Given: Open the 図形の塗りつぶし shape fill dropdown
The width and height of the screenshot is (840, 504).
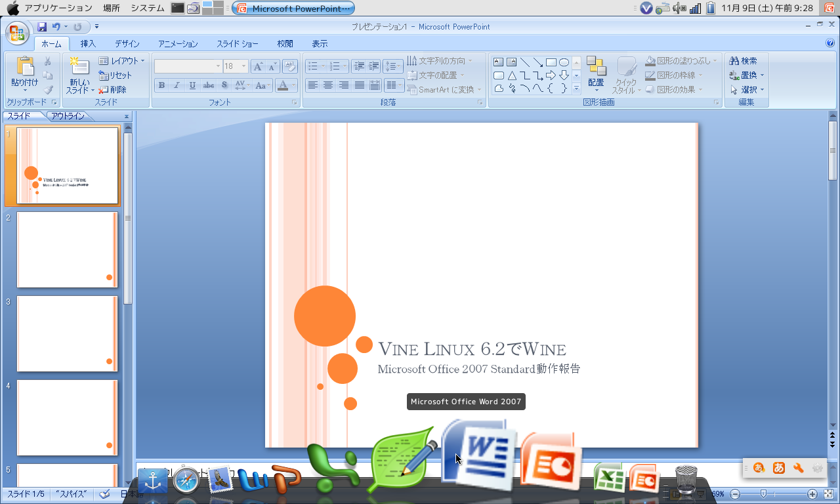Looking at the screenshot, I should click(x=682, y=61).
